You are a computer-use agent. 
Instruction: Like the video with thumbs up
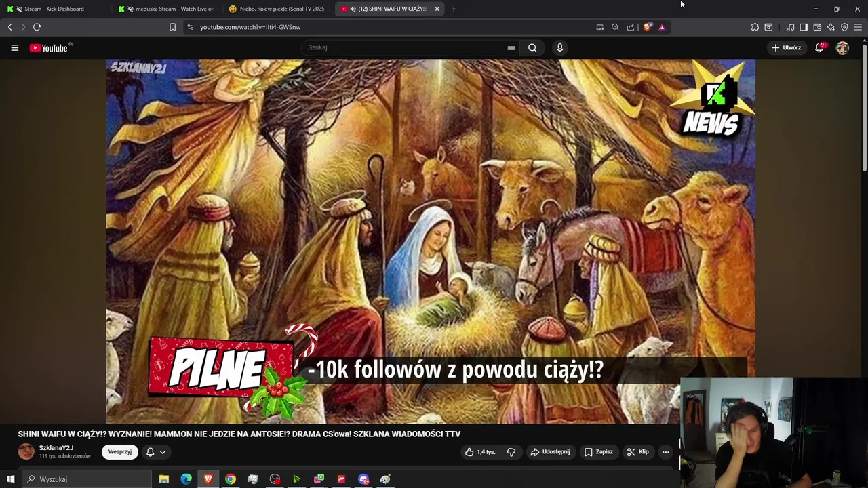pyautogui.click(x=480, y=452)
